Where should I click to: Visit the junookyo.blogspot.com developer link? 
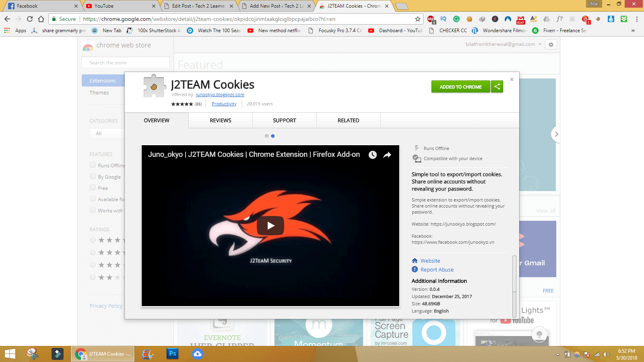[220, 95]
